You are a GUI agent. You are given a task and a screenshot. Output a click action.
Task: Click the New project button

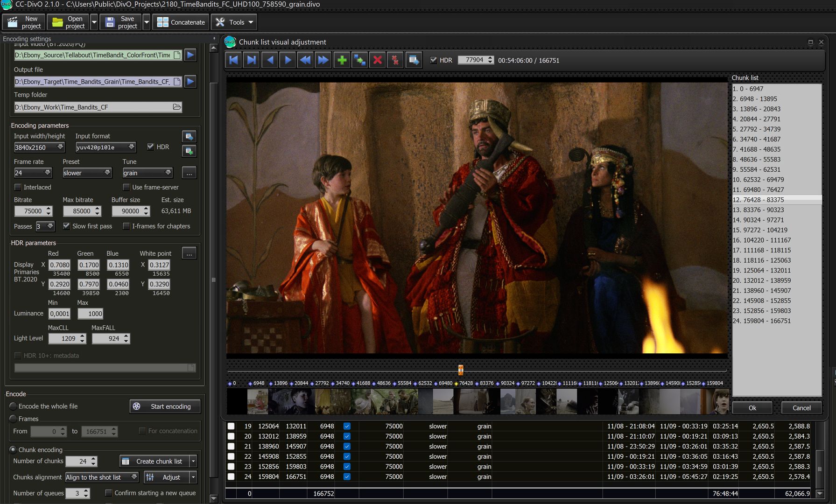pos(24,22)
